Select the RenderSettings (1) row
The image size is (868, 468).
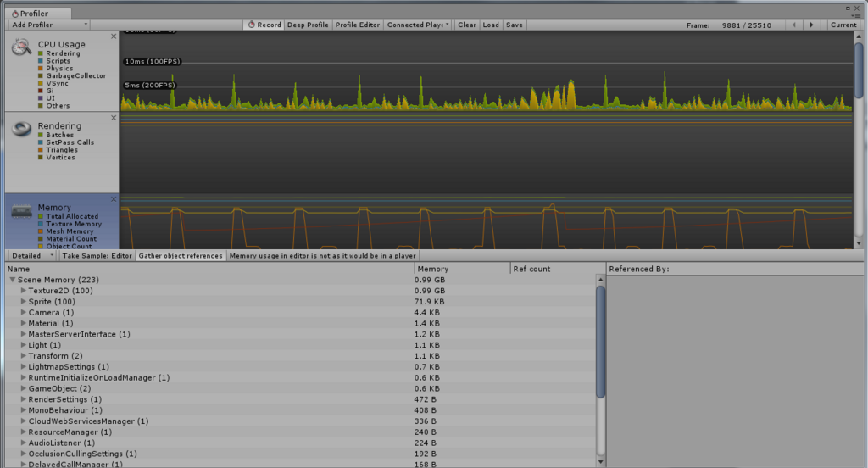[x=301, y=399]
